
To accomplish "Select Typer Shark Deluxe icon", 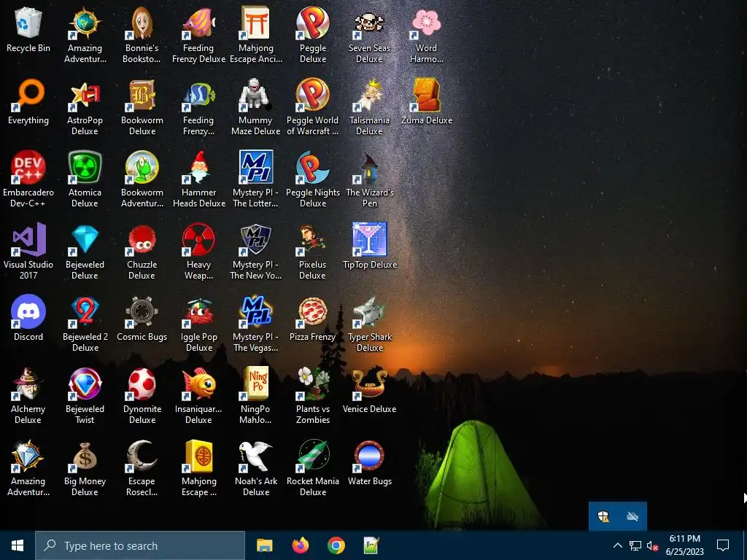I will click(369, 311).
